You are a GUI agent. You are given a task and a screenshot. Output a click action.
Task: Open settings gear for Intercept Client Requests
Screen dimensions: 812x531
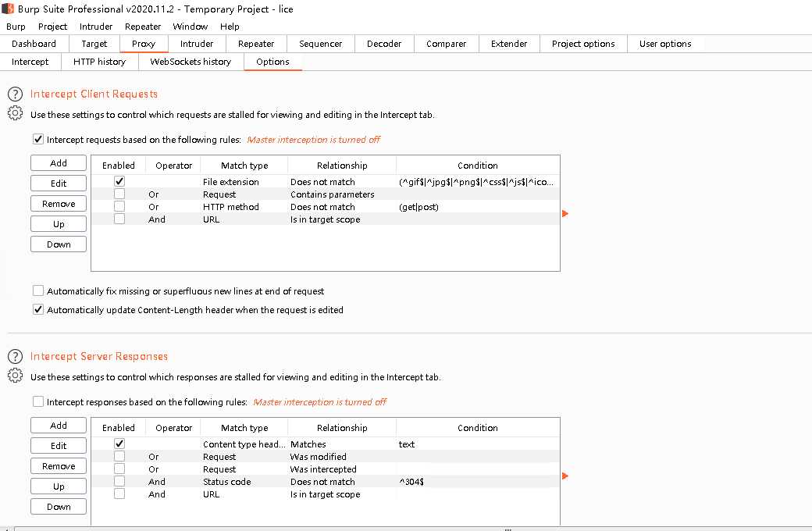[15, 113]
